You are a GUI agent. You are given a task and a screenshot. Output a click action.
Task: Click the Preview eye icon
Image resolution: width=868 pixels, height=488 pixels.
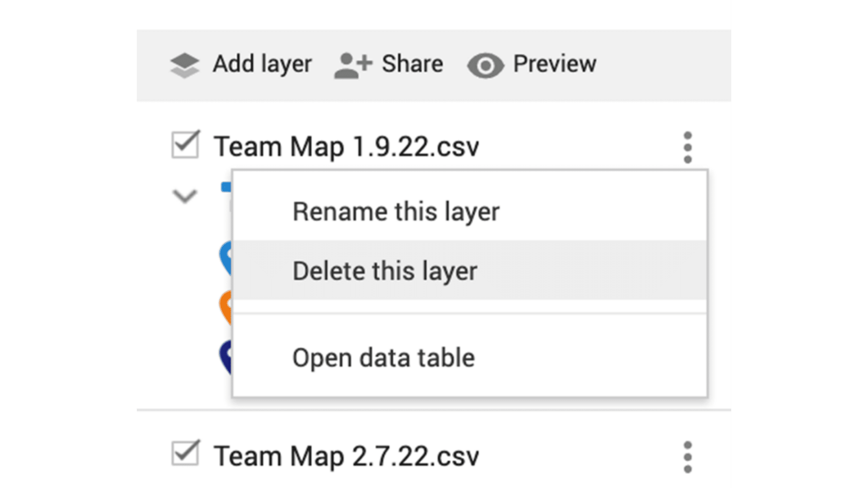click(487, 64)
